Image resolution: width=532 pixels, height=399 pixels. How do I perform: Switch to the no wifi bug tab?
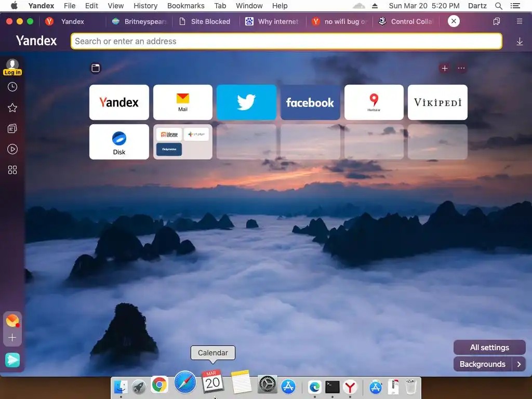click(340, 21)
